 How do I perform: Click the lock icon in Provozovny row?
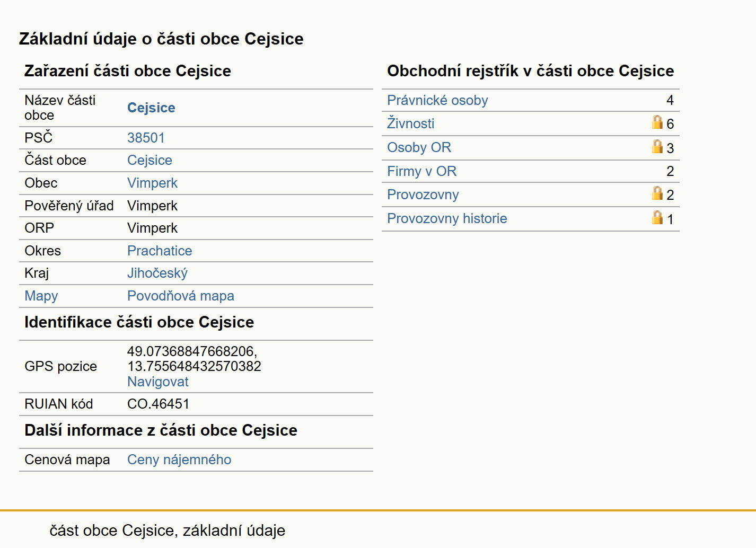pyautogui.click(x=657, y=193)
